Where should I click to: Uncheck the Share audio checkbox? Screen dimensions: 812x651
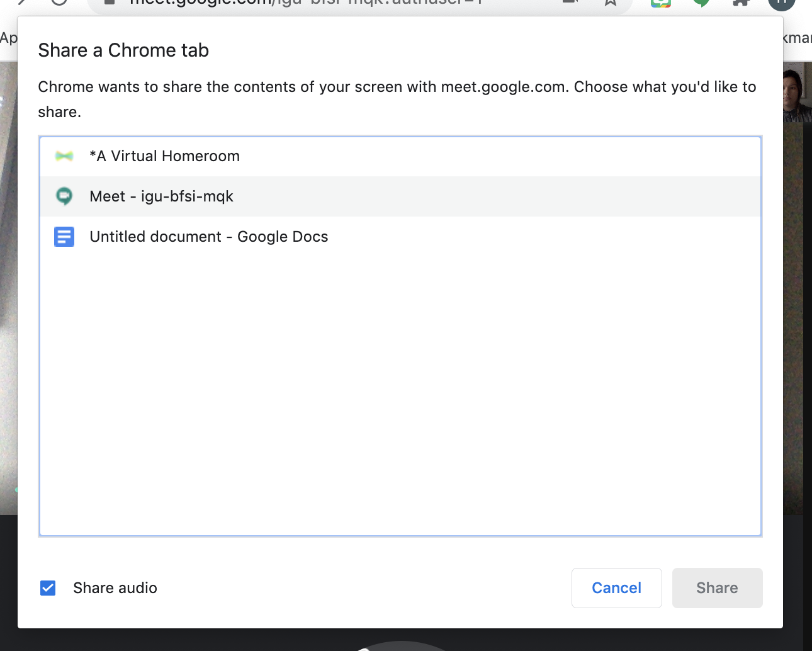48,588
